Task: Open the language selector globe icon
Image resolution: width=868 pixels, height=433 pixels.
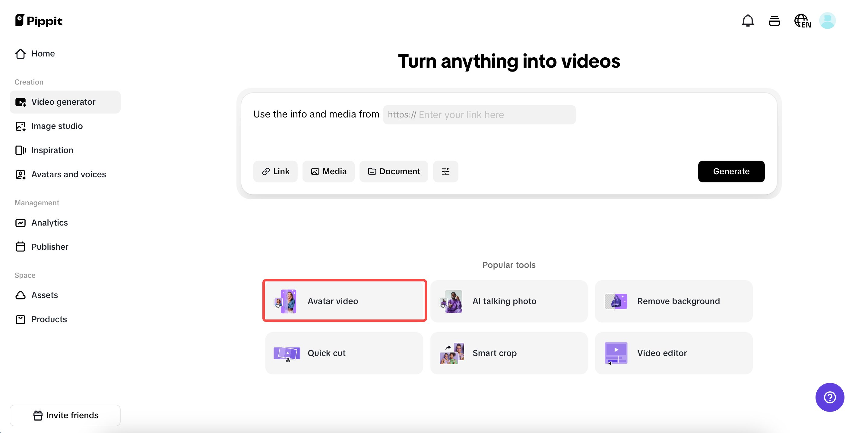Action: (x=802, y=21)
